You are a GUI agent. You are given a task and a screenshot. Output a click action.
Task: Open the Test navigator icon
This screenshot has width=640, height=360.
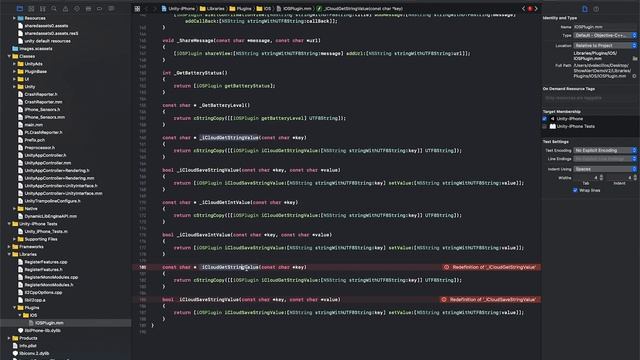click(77, 9)
